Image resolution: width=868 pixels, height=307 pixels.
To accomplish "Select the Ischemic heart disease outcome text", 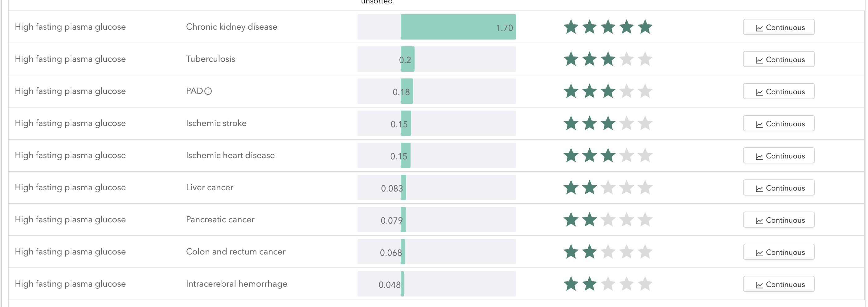I will [x=230, y=155].
